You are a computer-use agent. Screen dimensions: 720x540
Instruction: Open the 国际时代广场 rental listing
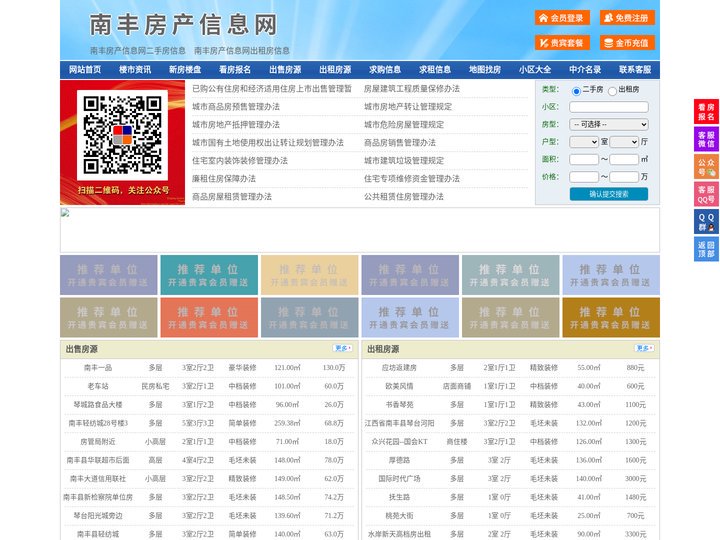(x=399, y=479)
